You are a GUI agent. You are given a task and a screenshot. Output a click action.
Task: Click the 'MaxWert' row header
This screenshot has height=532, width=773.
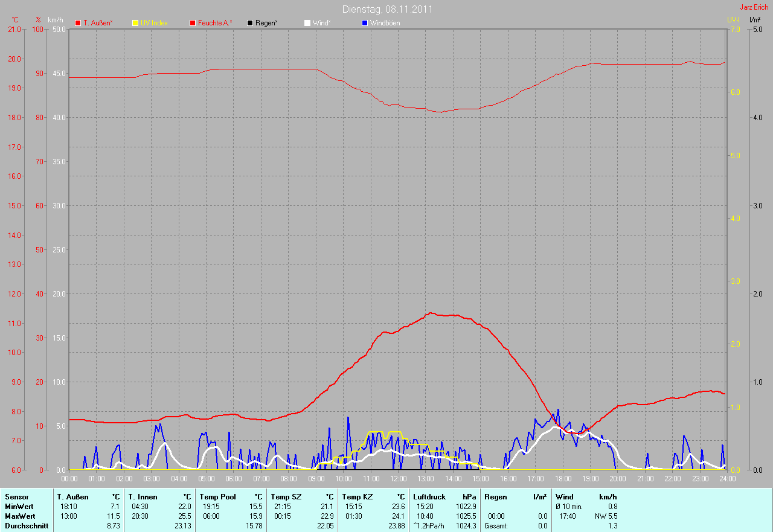click(20, 516)
